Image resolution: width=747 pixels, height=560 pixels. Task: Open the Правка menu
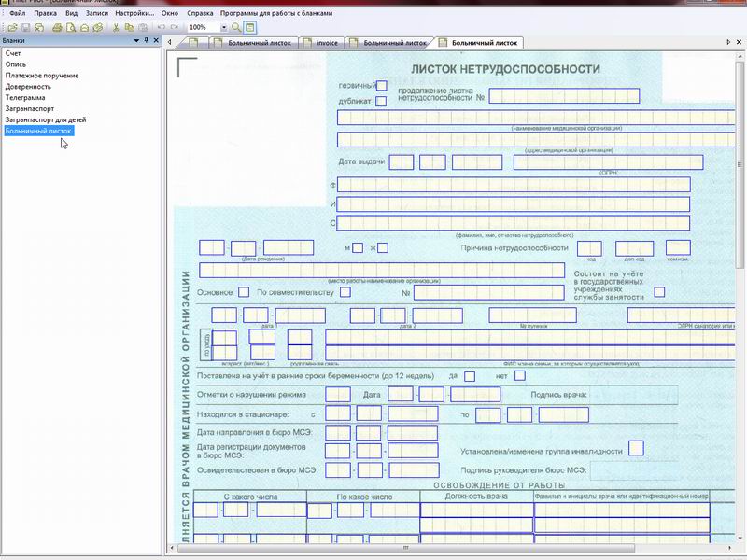(x=45, y=13)
